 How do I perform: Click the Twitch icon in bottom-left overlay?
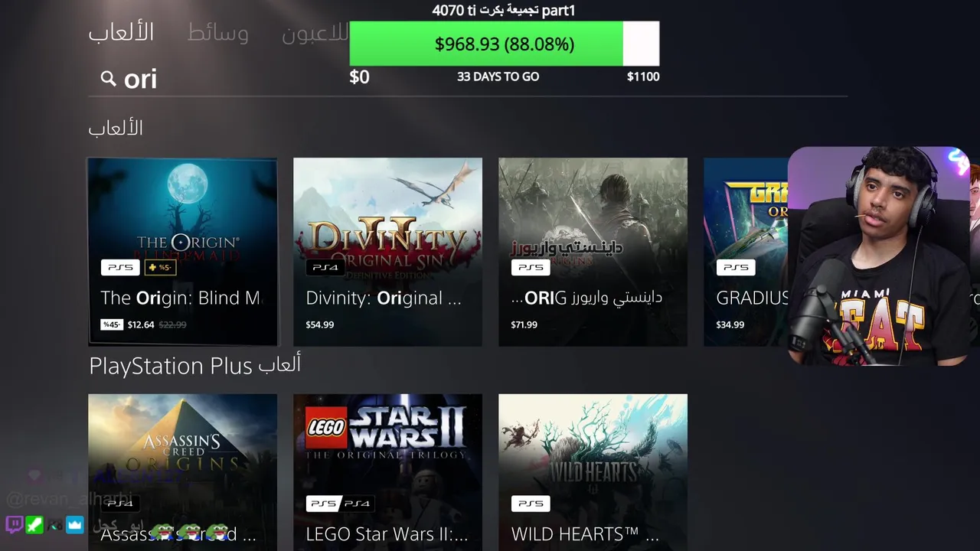pyautogui.click(x=15, y=525)
